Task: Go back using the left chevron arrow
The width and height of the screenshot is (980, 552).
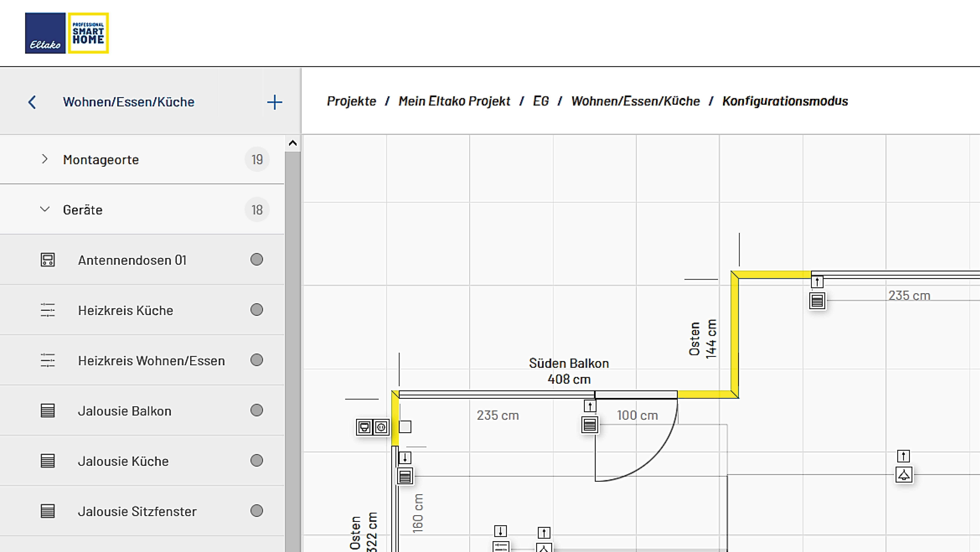Action: tap(32, 102)
